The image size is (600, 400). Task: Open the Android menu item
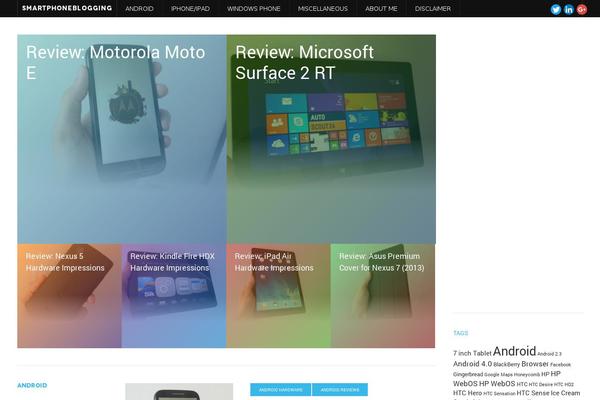point(139,8)
